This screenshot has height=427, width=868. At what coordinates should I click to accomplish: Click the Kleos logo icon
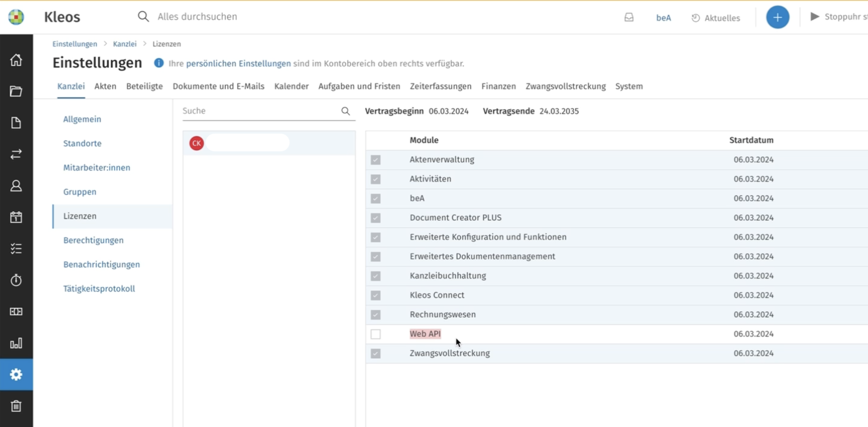tap(16, 17)
